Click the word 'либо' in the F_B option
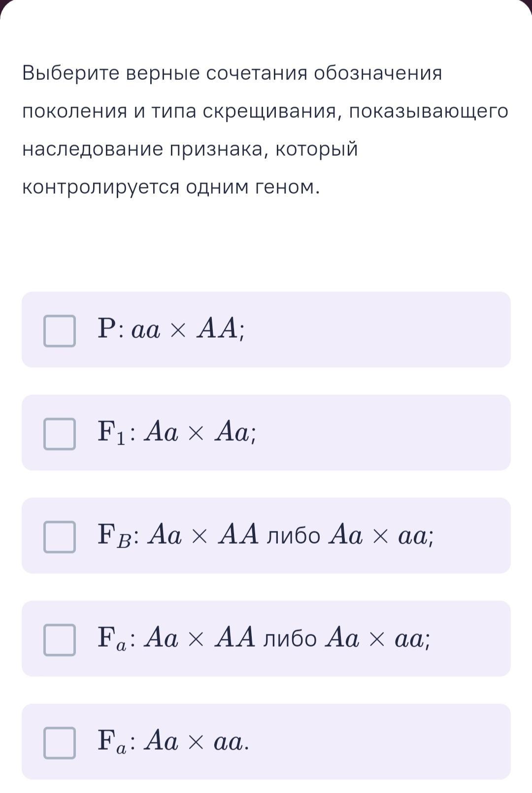Viewport: 532px width, 793px height. tap(294, 536)
